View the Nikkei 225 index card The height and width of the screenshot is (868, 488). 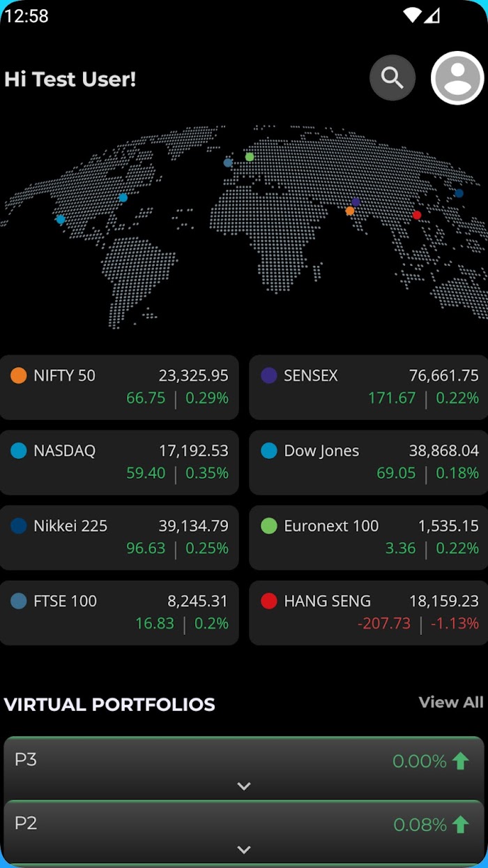pyautogui.click(x=119, y=538)
